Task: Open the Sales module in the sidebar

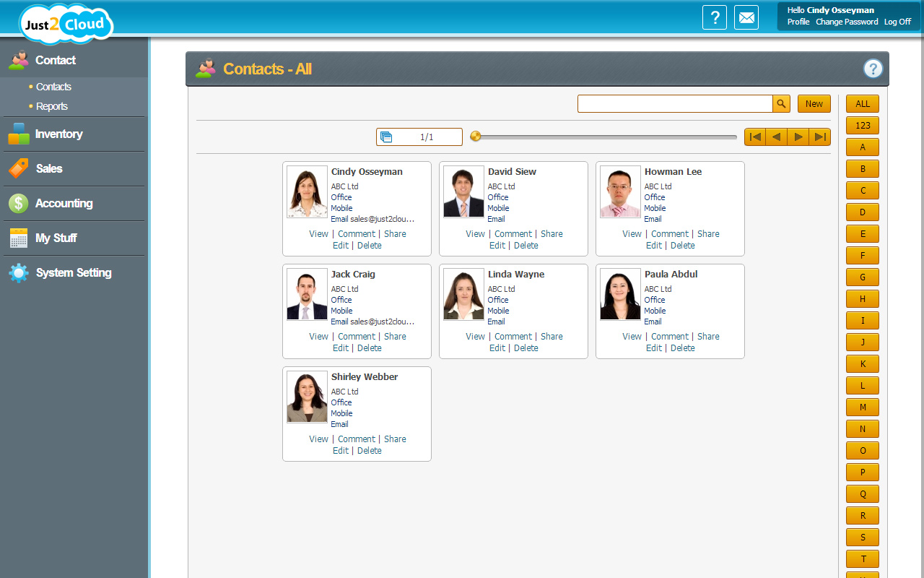Action: click(x=49, y=168)
